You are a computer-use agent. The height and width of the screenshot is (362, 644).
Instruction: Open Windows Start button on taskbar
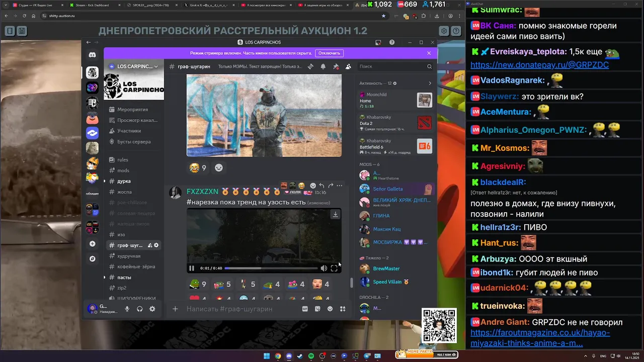[267, 356]
